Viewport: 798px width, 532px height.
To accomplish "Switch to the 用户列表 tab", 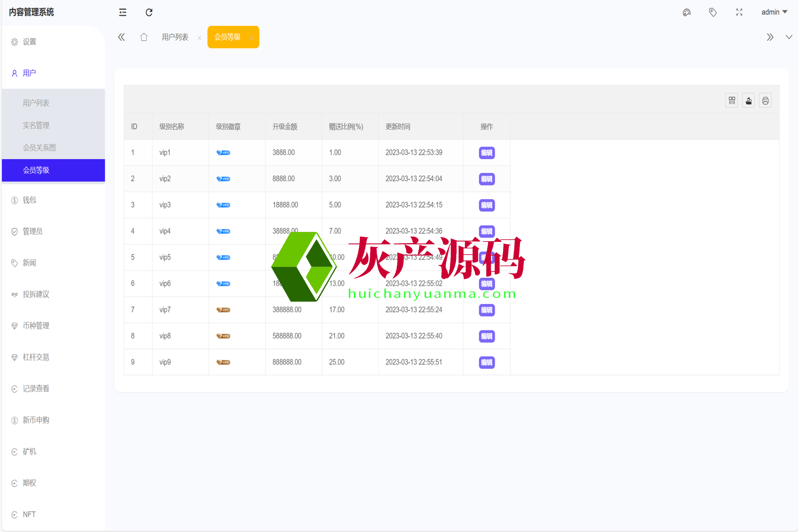I will pos(175,37).
